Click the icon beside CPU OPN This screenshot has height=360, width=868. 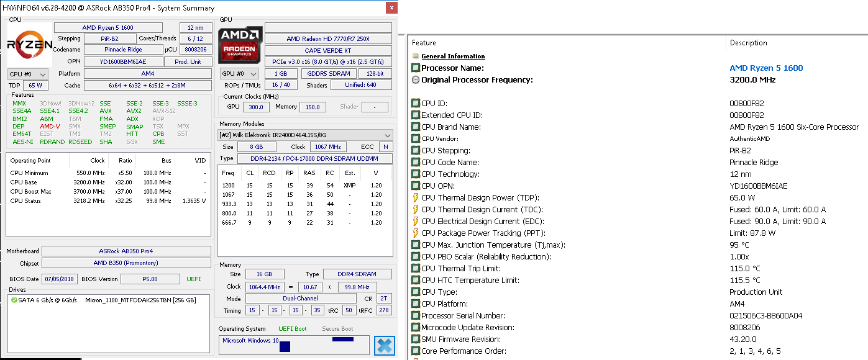416,186
